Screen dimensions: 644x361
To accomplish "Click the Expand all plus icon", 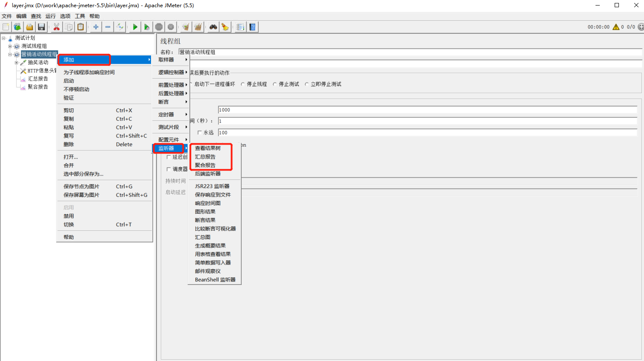I will tap(96, 27).
